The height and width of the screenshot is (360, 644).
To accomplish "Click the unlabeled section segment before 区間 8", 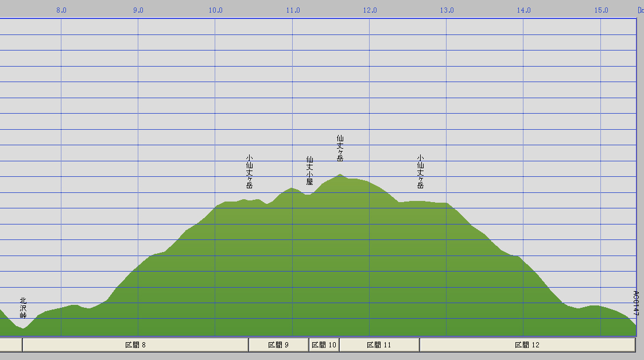I will [x=11, y=345].
